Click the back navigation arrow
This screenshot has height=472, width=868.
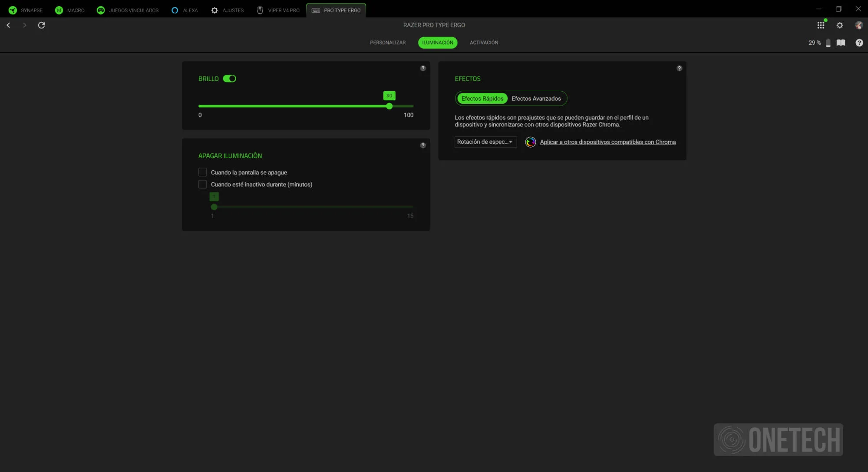(x=8, y=25)
